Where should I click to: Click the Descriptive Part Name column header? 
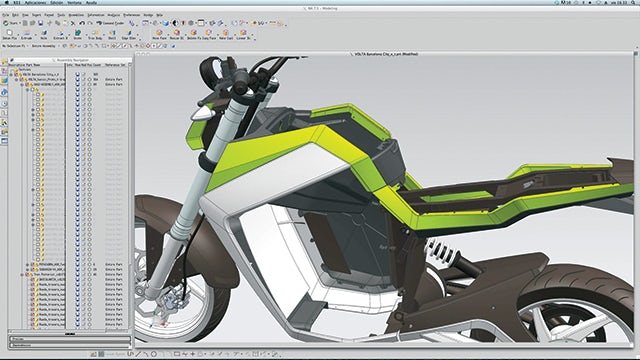click(x=24, y=65)
